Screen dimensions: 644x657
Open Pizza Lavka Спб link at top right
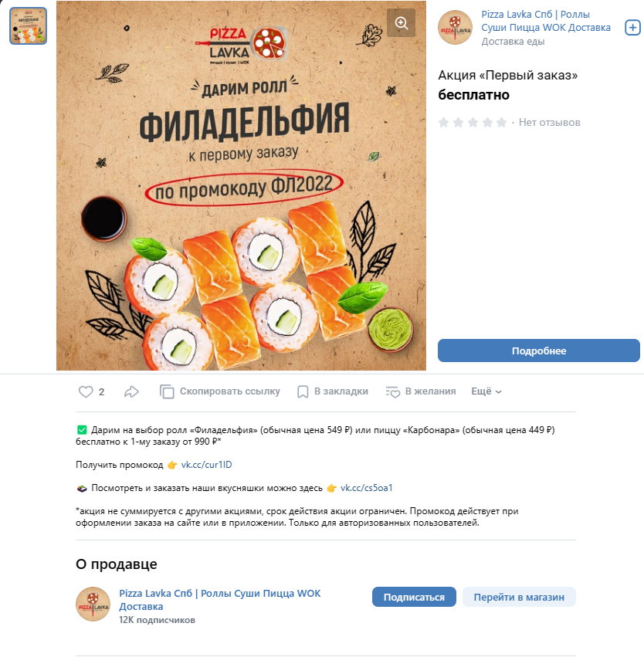[545, 21]
